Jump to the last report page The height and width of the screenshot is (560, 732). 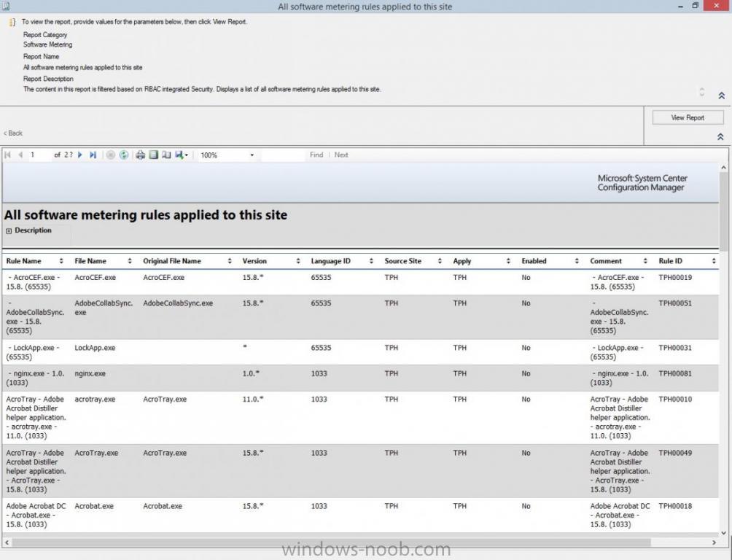tap(93, 155)
